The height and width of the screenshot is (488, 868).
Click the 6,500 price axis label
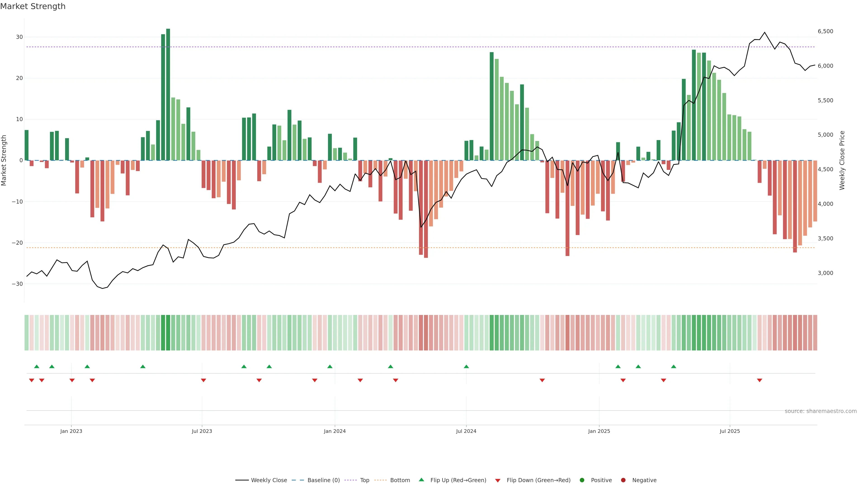point(825,31)
